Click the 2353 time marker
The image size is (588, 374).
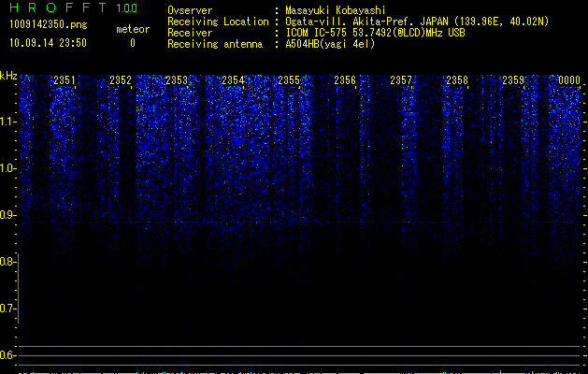177,80
